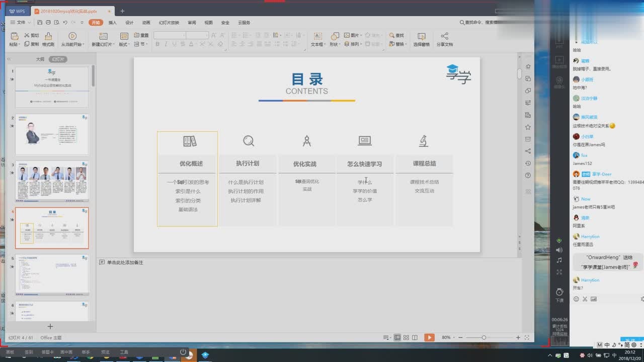Viewport: 644px width, 362px height.
Task: Click the zoom in plus icon
Action: pyautogui.click(x=518, y=337)
